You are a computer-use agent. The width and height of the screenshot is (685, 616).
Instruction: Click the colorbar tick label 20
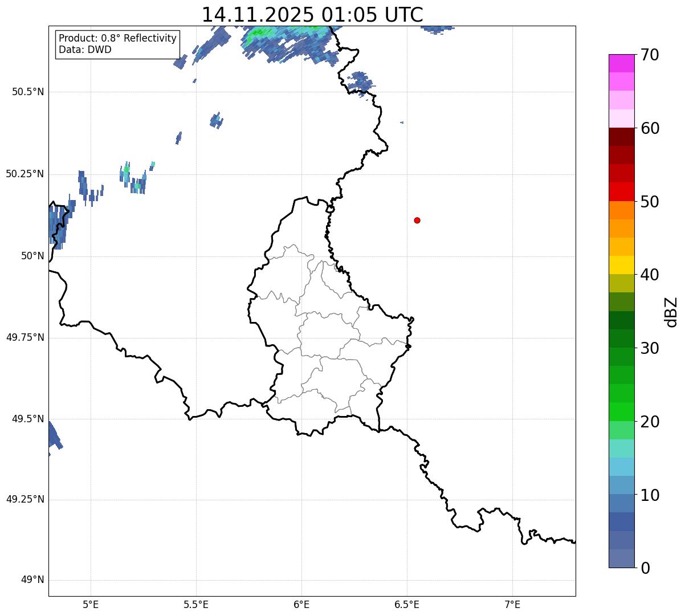click(x=650, y=422)
